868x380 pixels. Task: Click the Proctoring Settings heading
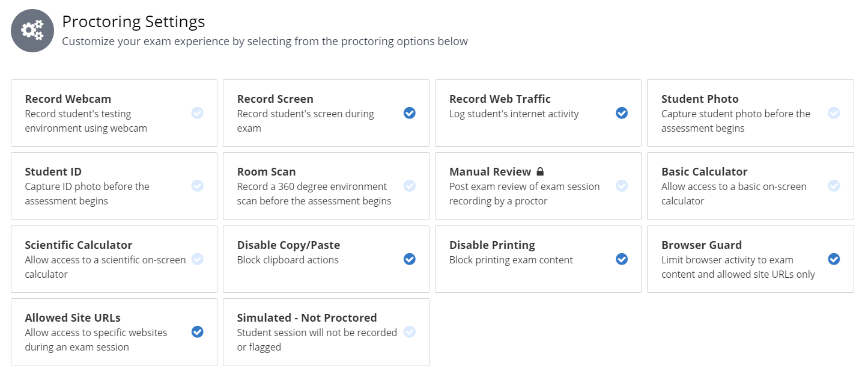(133, 22)
